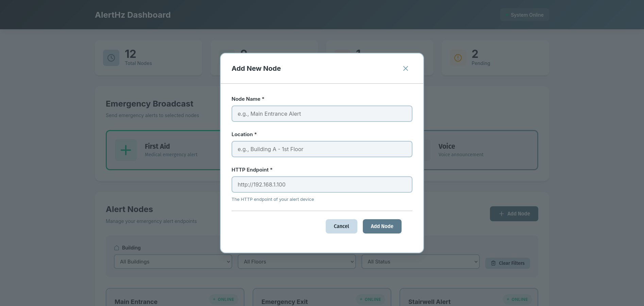Click the home icon next to Building label
The height and width of the screenshot is (306, 644).
117,248
